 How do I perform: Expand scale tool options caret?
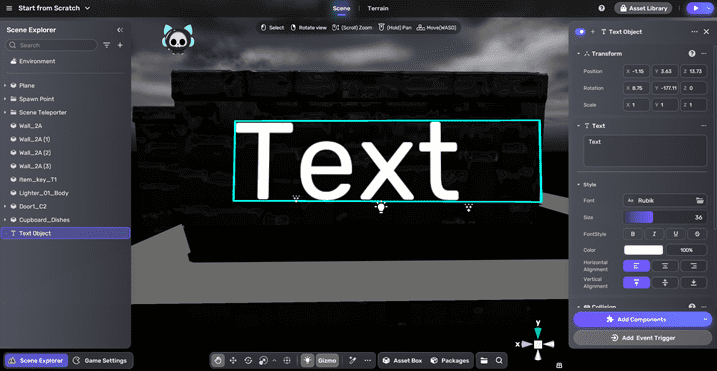[x=274, y=360]
